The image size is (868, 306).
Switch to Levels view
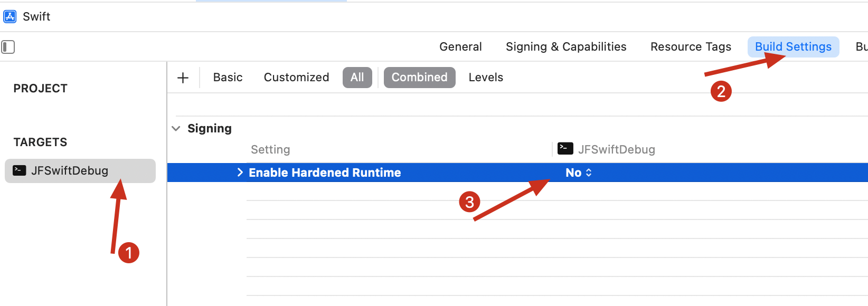(486, 78)
